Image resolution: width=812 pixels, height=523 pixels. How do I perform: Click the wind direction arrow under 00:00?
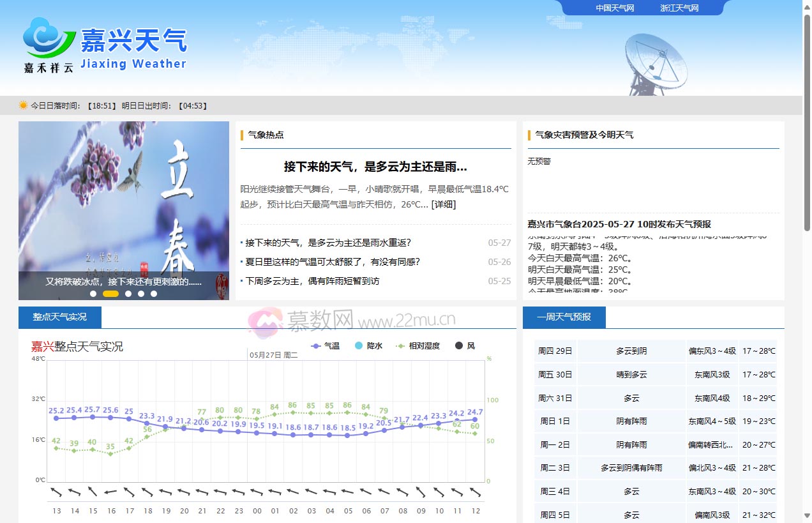(x=257, y=492)
